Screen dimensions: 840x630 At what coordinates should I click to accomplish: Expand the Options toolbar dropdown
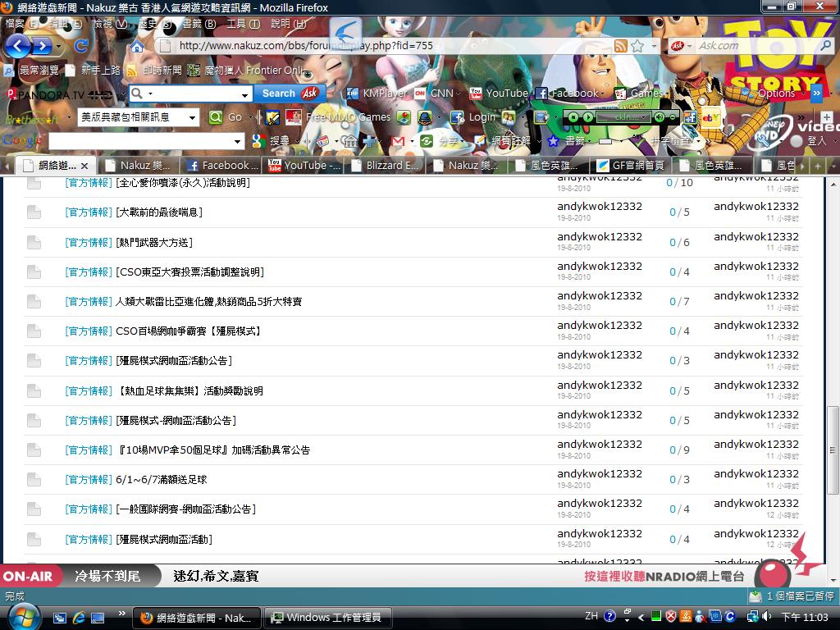coord(801,94)
